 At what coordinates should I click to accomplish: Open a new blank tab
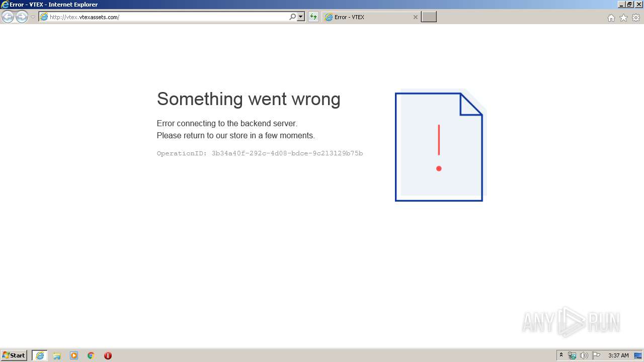point(429,17)
